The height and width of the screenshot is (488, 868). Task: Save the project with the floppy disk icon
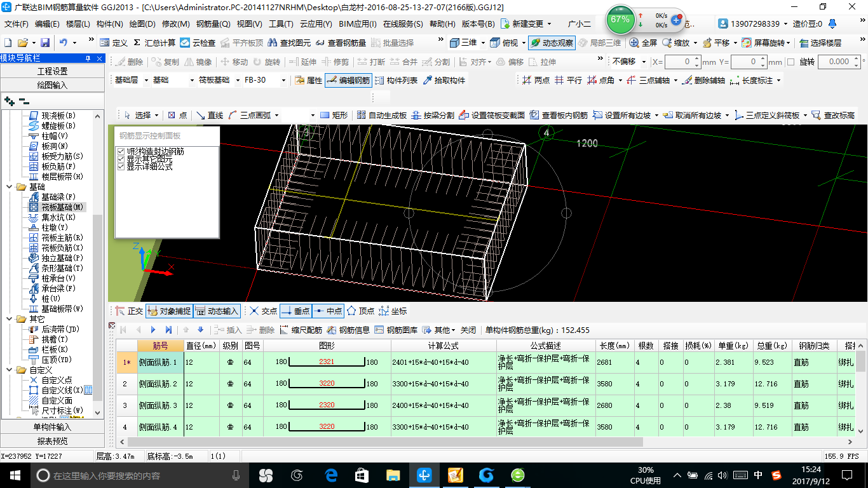coord(45,43)
